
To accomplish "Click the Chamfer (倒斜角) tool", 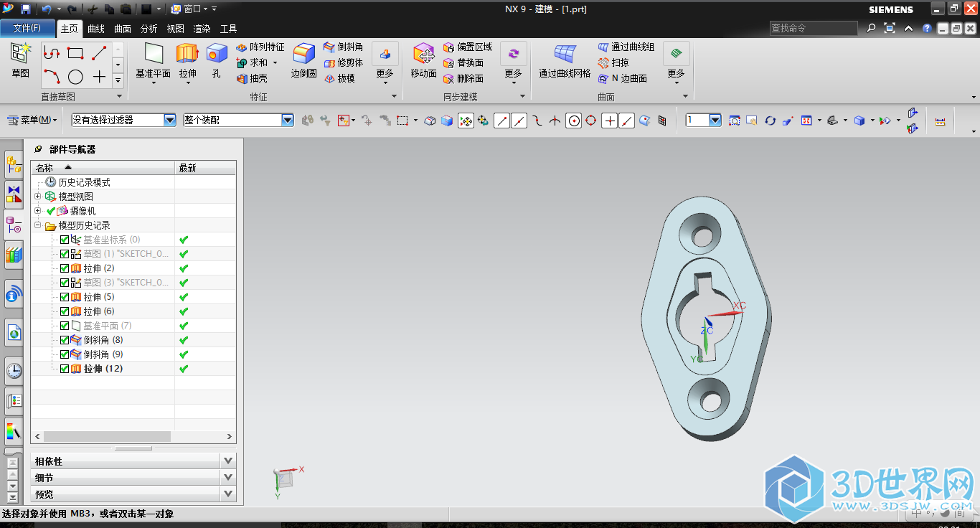I will pos(344,47).
